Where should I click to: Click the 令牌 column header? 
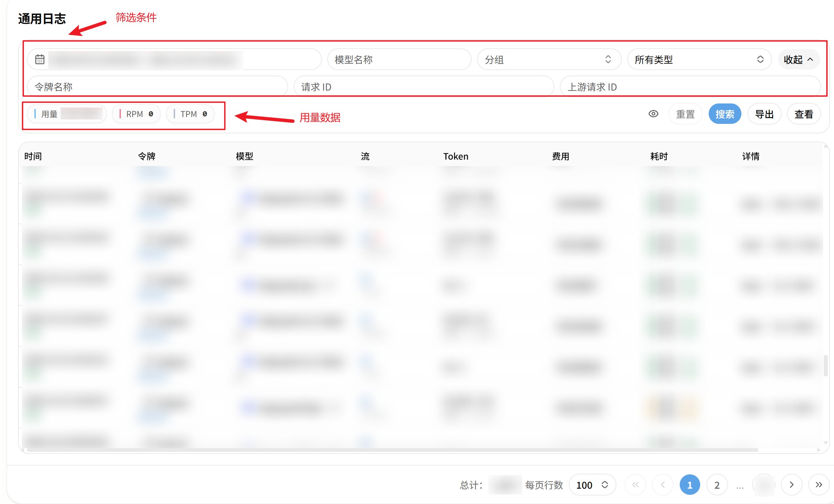click(x=147, y=156)
